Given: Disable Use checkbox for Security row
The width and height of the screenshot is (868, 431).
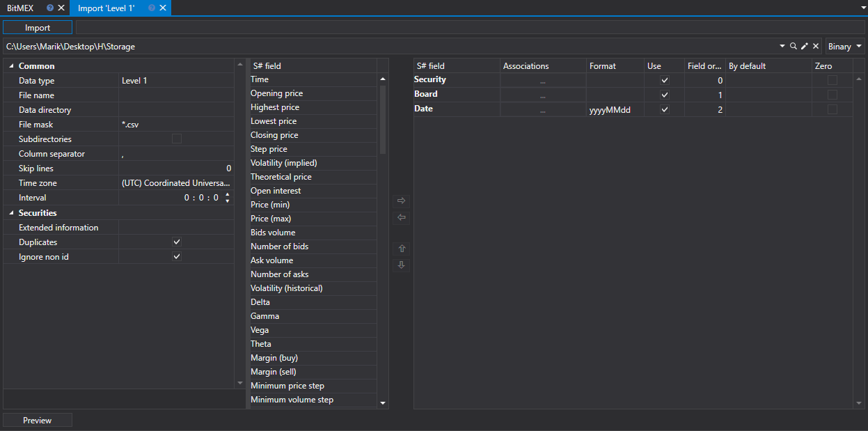Looking at the screenshot, I should pyautogui.click(x=665, y=80).
